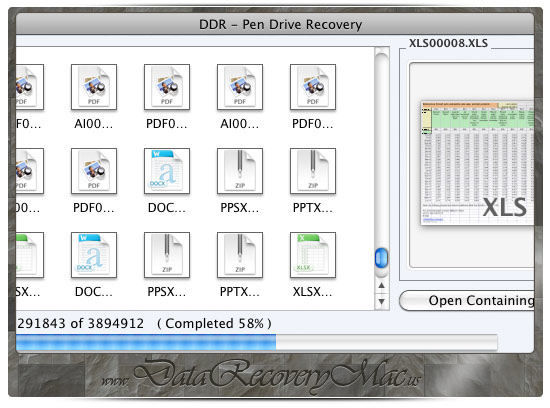Select the PPSX zip icon in bottom row
The image size is (550, 408).
[167, 255]
